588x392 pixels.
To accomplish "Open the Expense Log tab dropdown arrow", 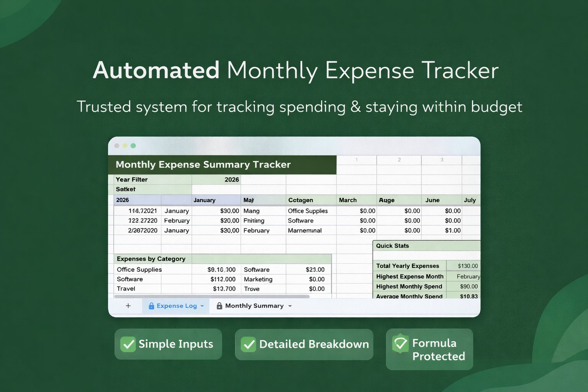I will 202,306.
